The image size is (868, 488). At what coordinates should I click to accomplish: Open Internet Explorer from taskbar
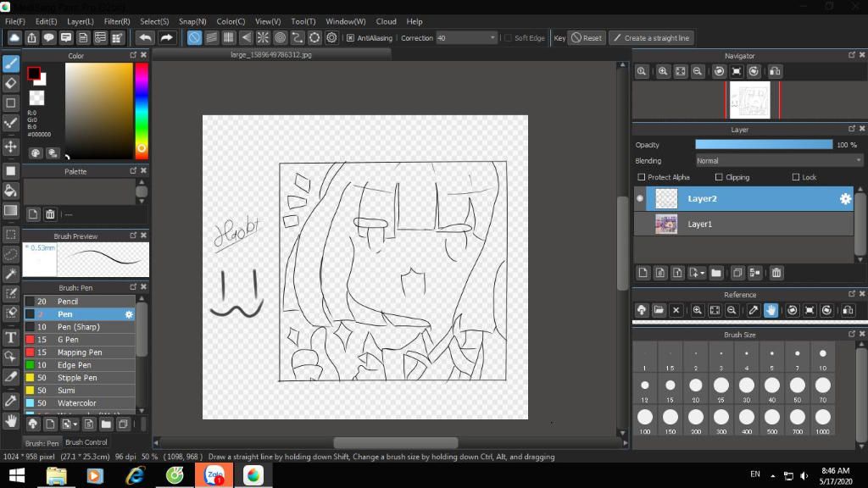pyautogui.click(x=135, y=475)
